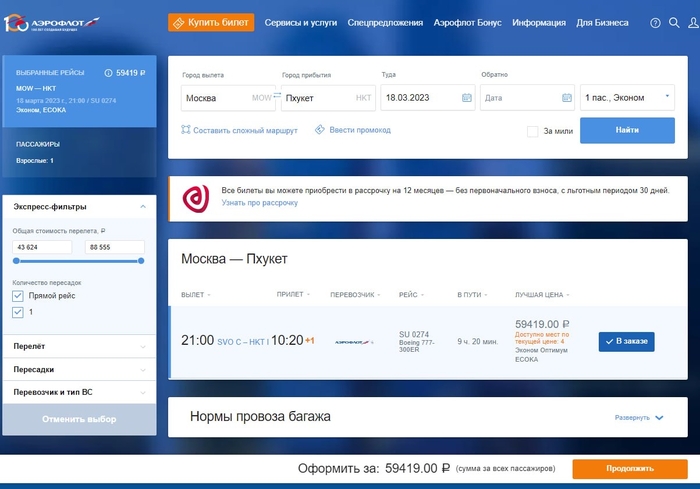The image size is (700, 489).
Task: Sort flights by ЛУЧШАЯ ЦЕНА column
Action: (542, 295)
